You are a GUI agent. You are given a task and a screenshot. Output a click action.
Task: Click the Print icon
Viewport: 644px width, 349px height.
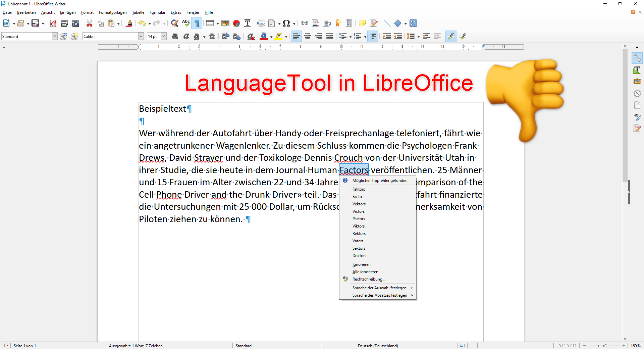tap(64, 23)
